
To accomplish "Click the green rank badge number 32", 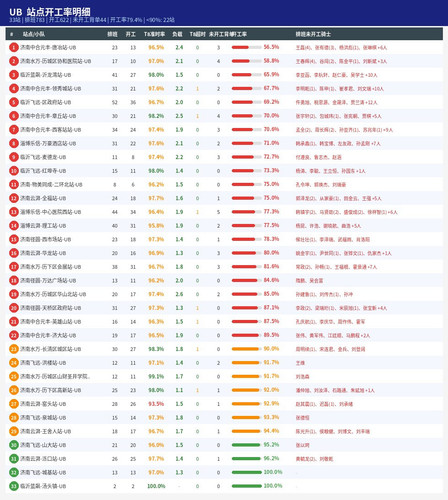I will 14,472.
